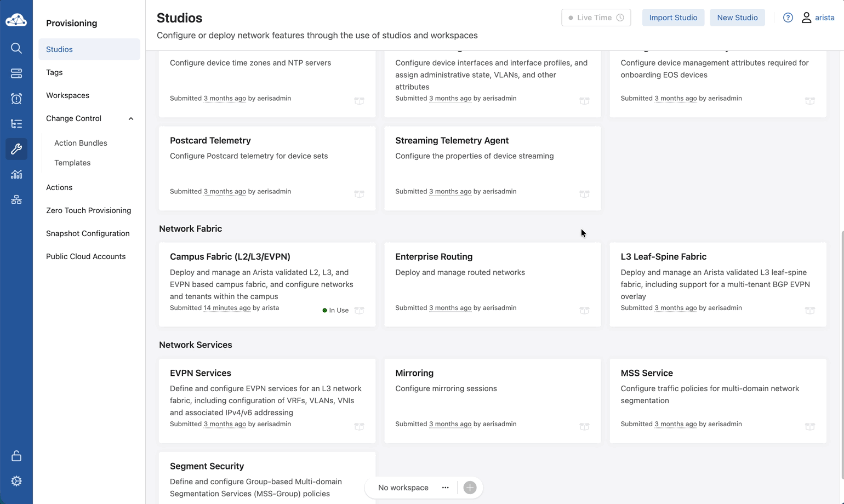Click "Deploy and manage routed networks" text
The width and height of the screenshot is (844, 504).
[x=460, y=272]
